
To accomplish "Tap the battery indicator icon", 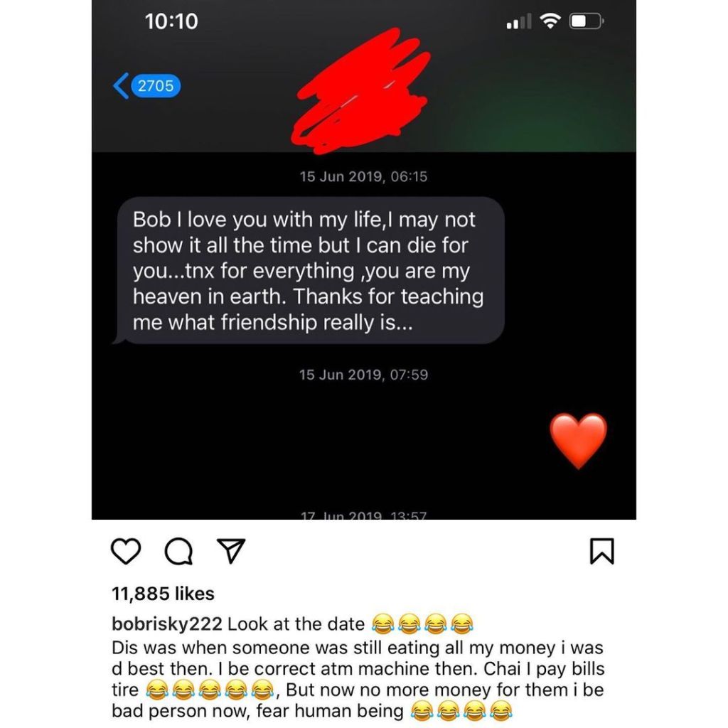I will (587, 21).
